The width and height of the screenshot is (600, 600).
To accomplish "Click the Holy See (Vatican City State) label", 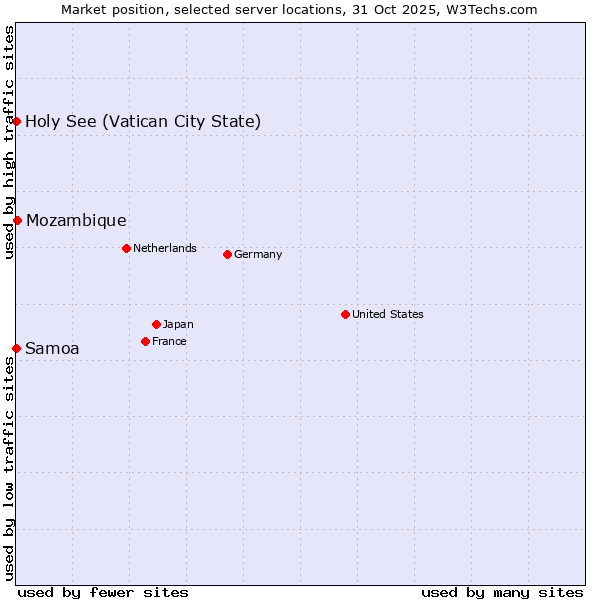I will (x=143, y=122).
